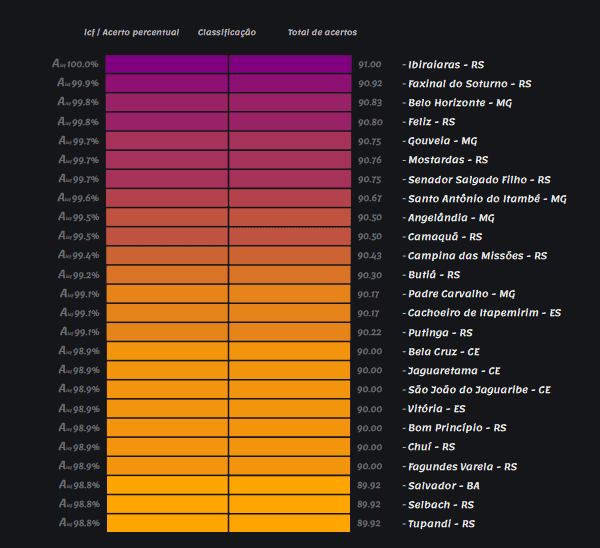Image resolution: width=600 pixels, height=548 pixels.
Task: Select the A icf icon for Bela Cruz
Action: [x=63, y=351]
